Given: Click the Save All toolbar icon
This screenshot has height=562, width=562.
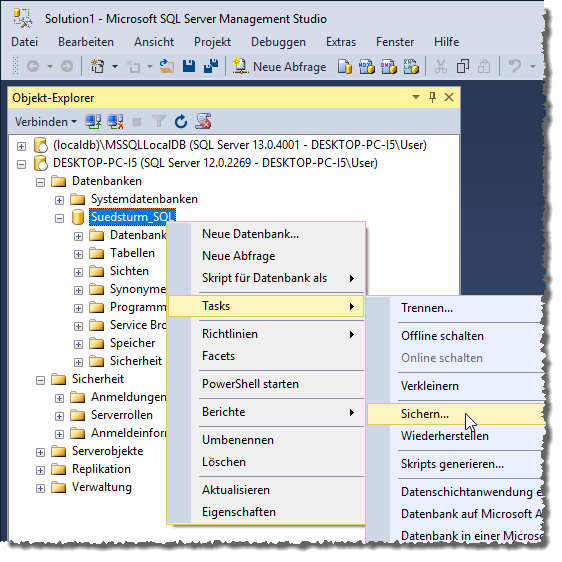Looking at the screenshot, I should pos(211,66).
